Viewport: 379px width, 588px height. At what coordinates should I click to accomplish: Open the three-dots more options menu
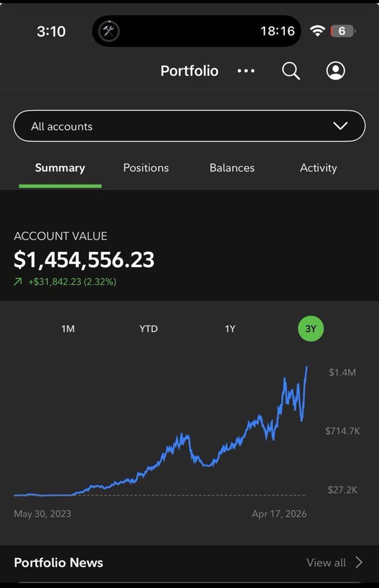[x=246, y=71]
